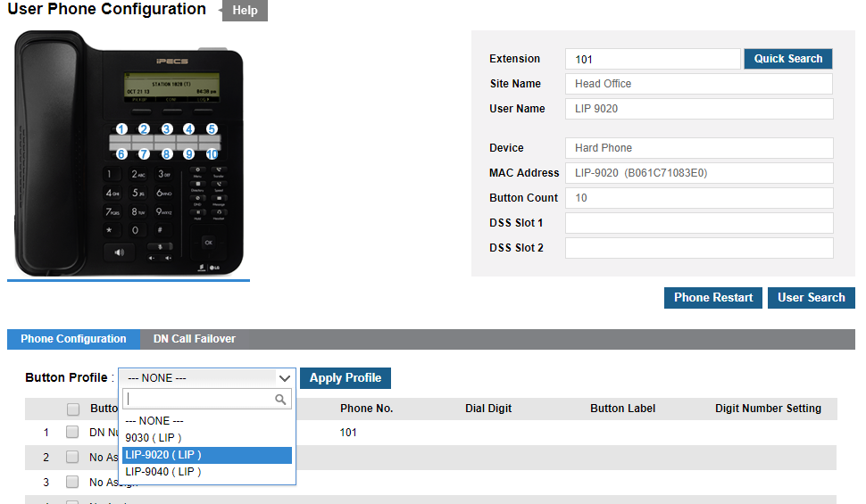Click the Apply Profile button
The height and width of the screenshot is (504, 866).
click(x=346, y=378)
